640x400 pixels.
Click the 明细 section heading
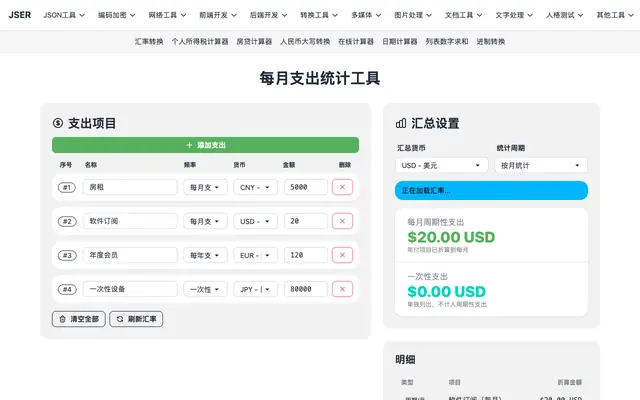tap(405, 360)
